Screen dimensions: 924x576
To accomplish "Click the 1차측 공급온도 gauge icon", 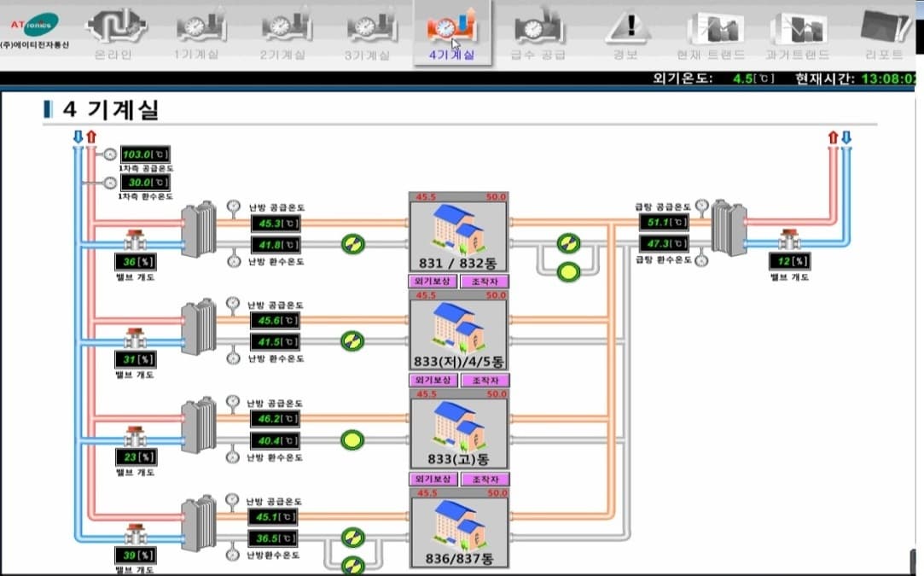I will (x=110, y=154).
